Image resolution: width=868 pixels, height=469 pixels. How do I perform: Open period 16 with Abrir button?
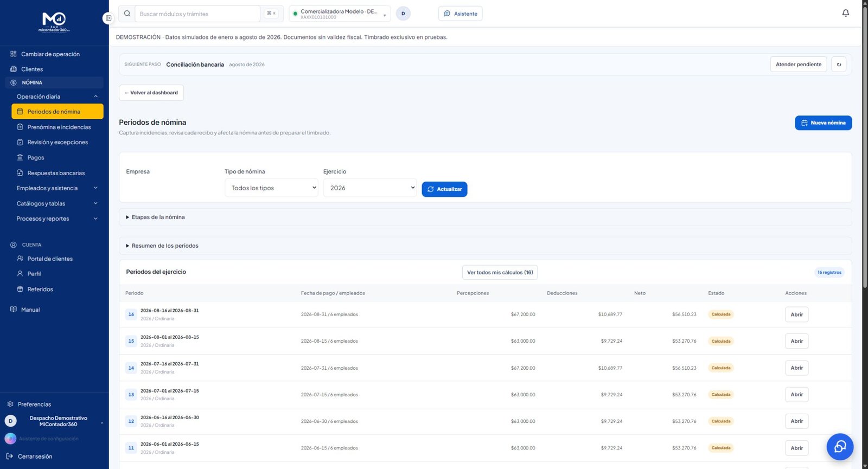coord(796,314)
